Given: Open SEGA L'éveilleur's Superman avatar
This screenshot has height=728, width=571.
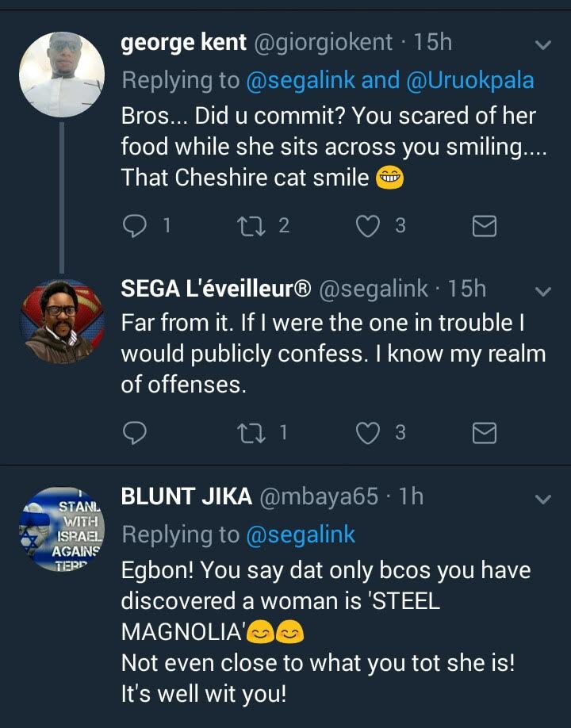Looking at the screenshot, I should click(x=62, y=321).
